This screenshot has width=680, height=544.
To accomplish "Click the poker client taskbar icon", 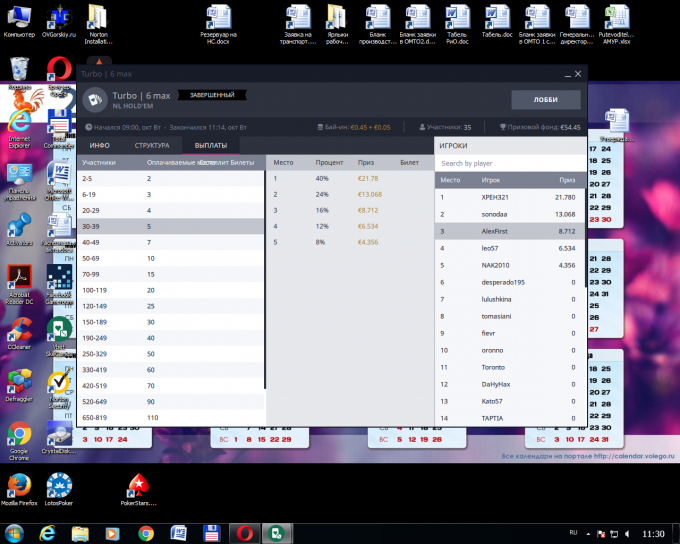I will [x=276, y=533].
